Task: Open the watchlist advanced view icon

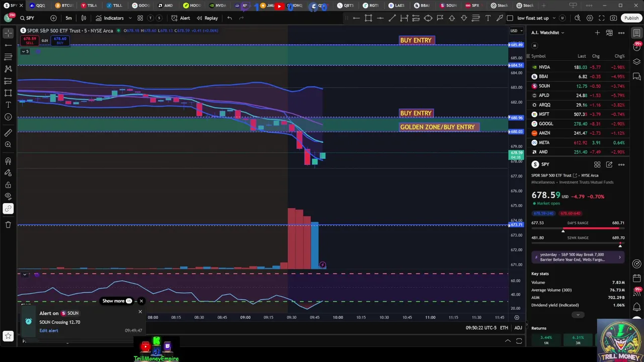Action: pyautogui.click(x=609, y=33)
